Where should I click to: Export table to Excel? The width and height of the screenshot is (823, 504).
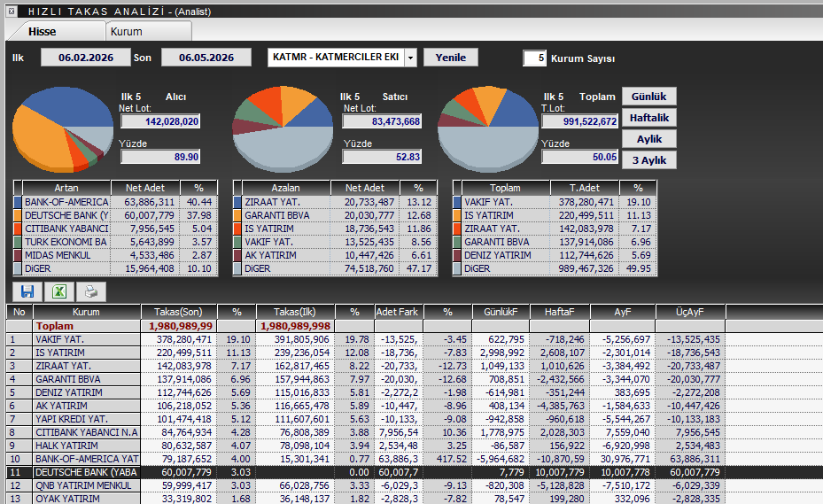click(59, 292)
